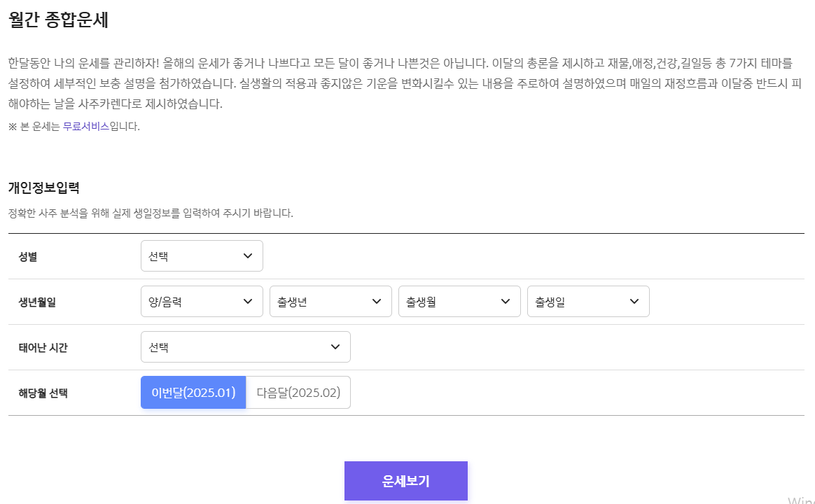Click the 출생일 day selection field
Image resolution: width=815 pixels, height=504 pixels.
pos(588,301)
